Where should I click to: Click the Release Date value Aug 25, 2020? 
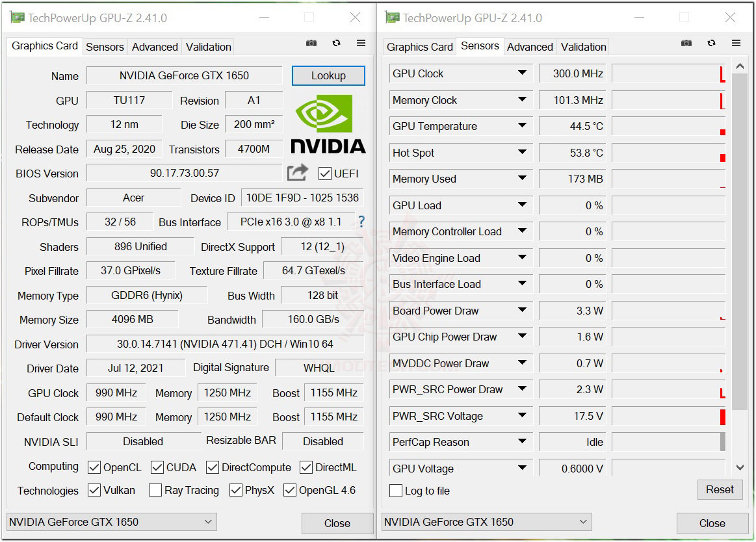click(x=124, y=149)
